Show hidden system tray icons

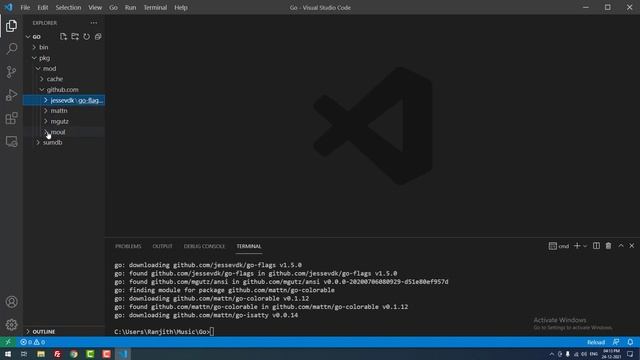click(551, 354)
